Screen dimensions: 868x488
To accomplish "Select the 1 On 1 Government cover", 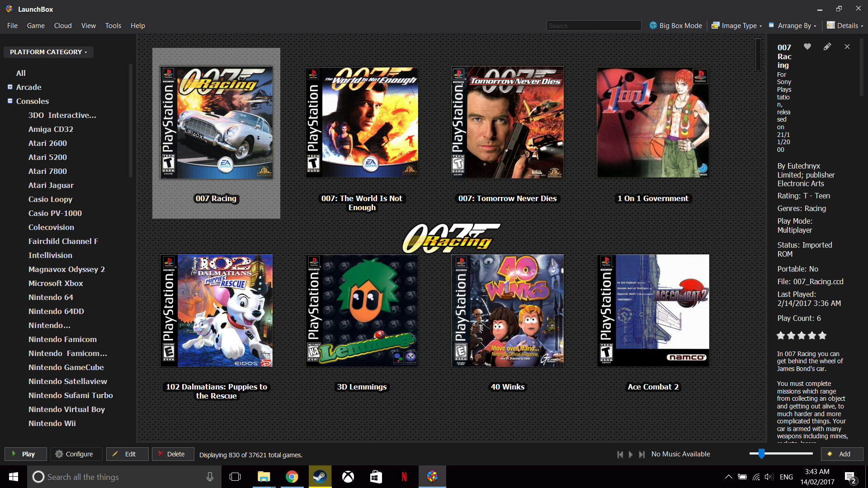I will click(x=653, y=122).
